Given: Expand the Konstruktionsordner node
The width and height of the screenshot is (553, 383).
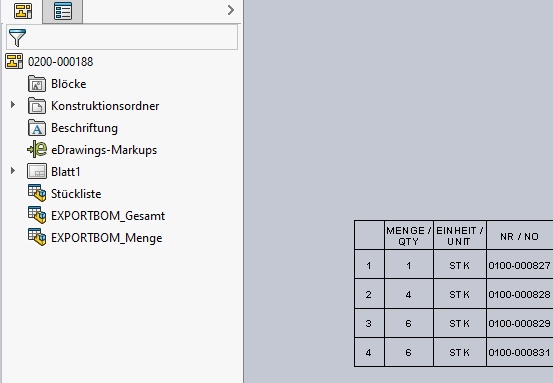Looking at the screenshot, I should [13, 105].
